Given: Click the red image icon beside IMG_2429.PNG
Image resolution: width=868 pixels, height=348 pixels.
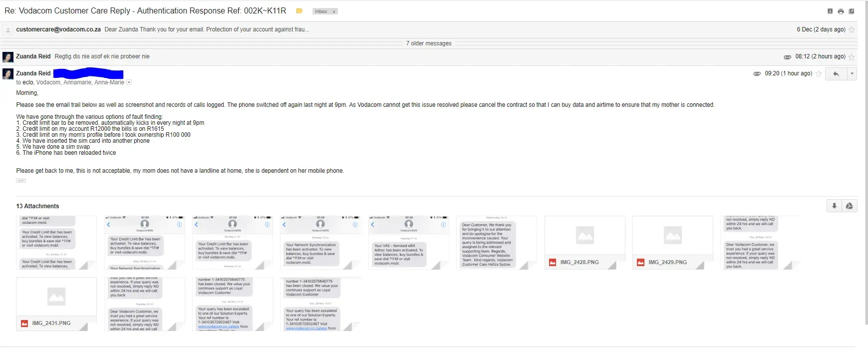Looking at the screenshot, I should pos(640,262).
